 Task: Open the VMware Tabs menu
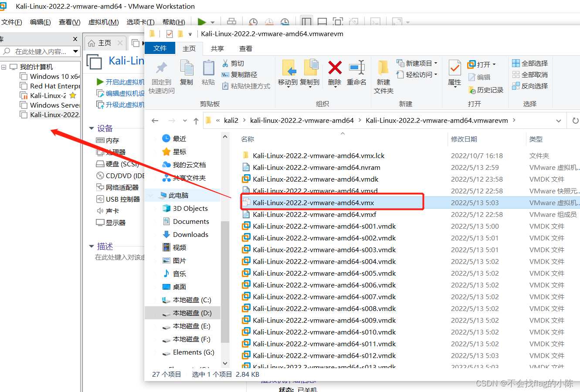click(x=140, y=22)
